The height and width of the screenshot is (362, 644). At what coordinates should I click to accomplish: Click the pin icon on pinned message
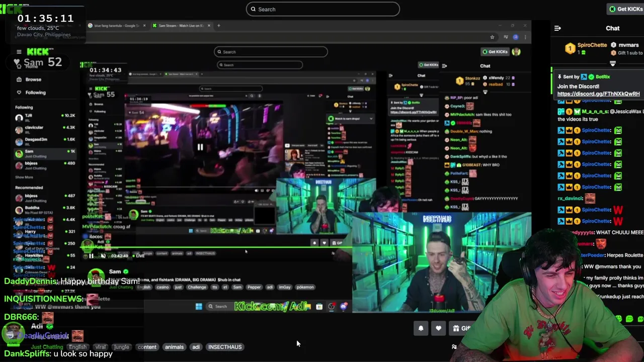559,77
